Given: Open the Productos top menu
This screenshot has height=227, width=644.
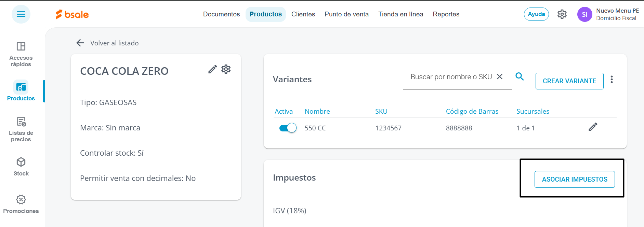Looking at the screenshot, I should click(266, 14).
